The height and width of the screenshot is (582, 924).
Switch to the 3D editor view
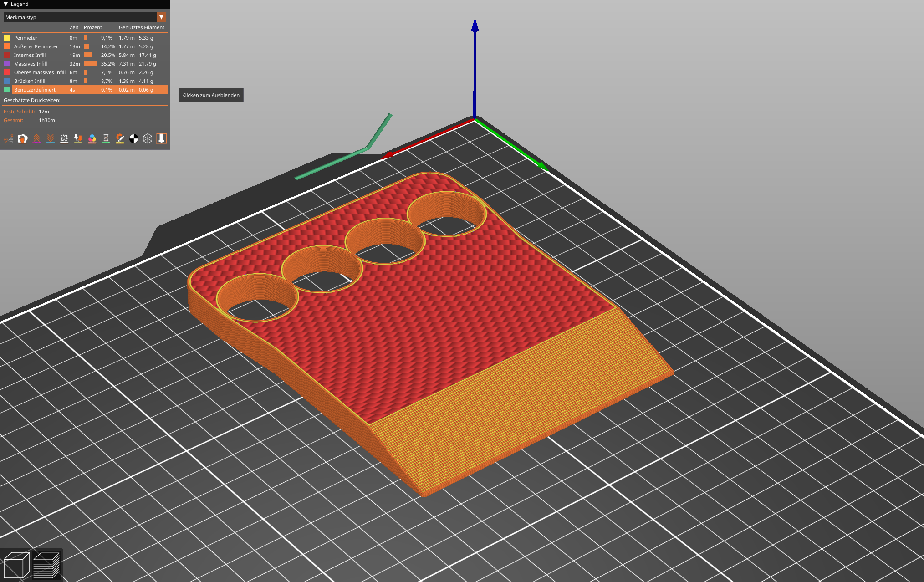point(16,565)
